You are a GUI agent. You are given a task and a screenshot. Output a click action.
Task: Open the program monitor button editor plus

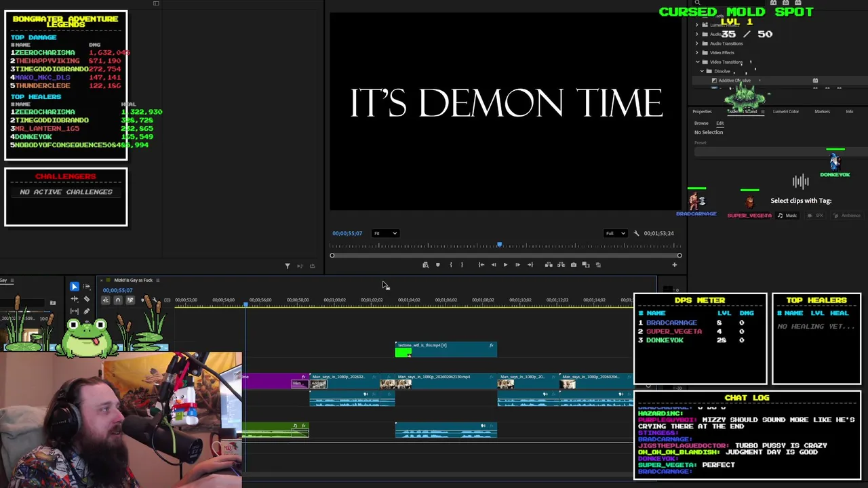(674, 265)
